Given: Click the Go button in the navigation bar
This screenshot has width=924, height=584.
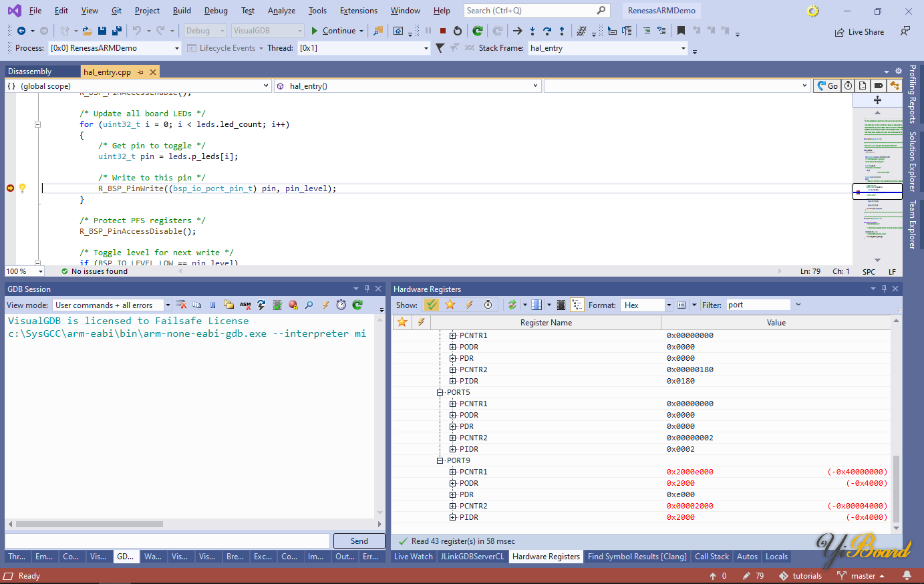Looking at the screenshot, I should (x=827, y=86).
